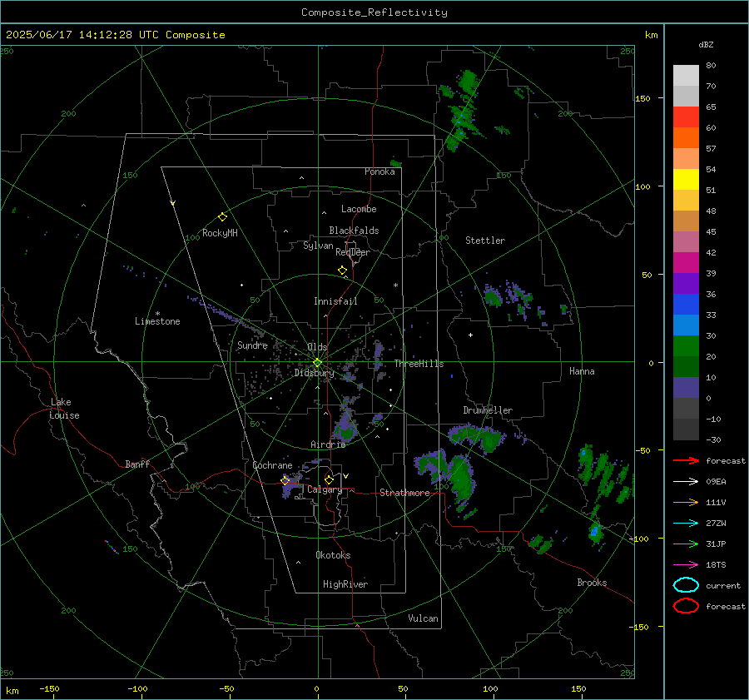Click the red forecast ellipse legend icon
Viewport: 749px width, 700px height.
[x=686, y=606]
